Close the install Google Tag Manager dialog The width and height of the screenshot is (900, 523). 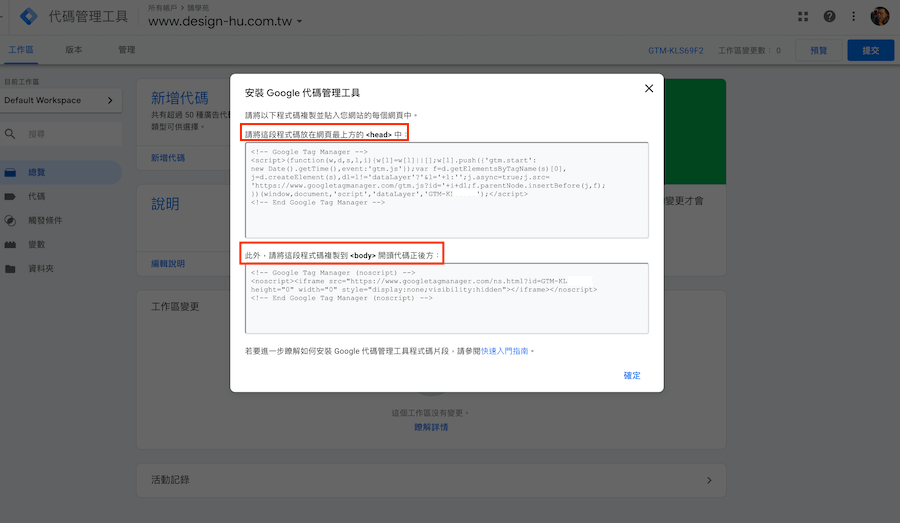648,89
